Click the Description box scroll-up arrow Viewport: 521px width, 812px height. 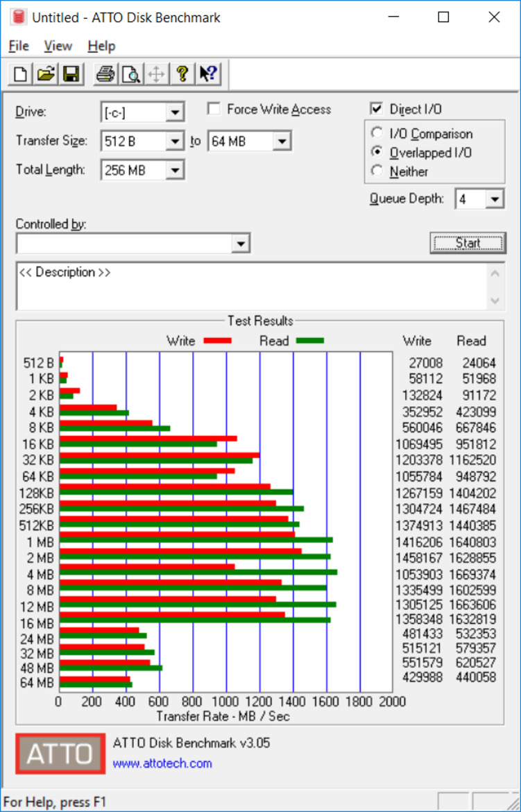495,273
